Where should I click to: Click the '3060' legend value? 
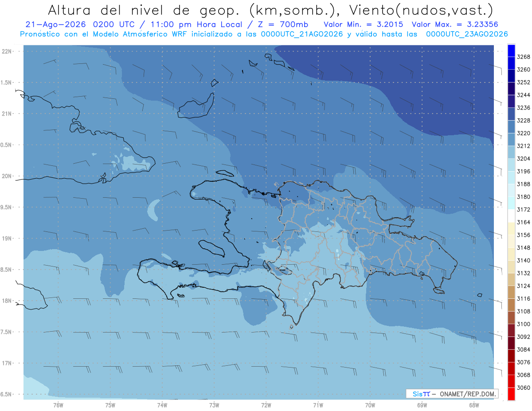(524, 388)
